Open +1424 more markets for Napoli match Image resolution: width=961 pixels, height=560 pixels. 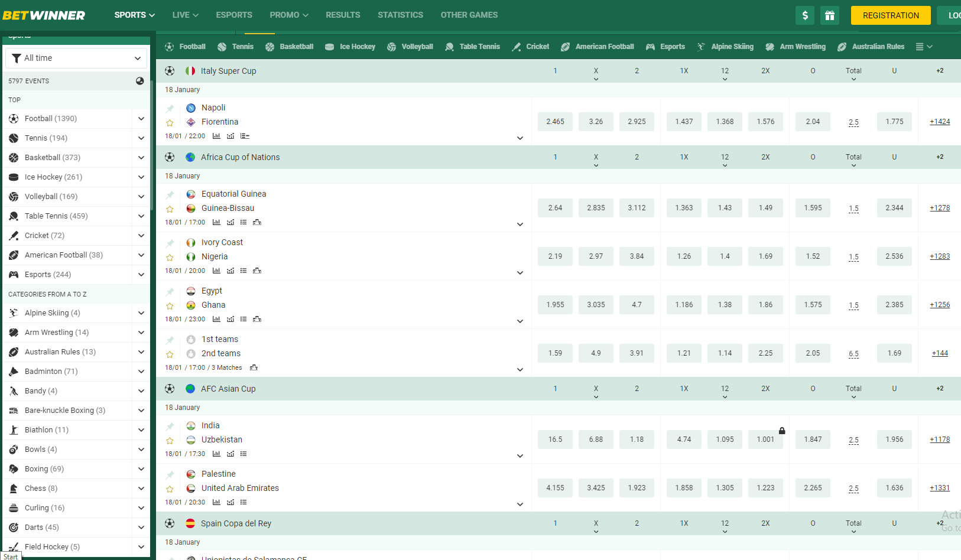940,122
